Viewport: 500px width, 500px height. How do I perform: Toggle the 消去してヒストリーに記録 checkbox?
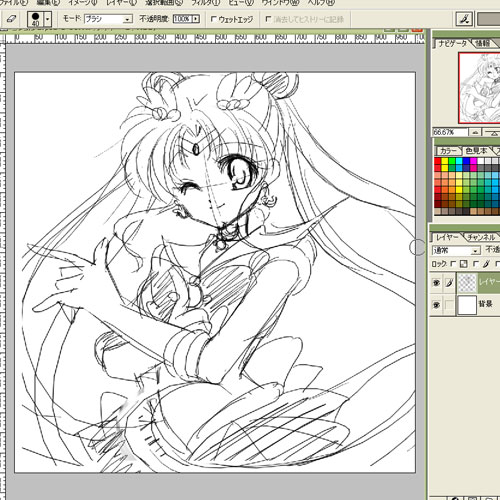tap(268, 19)
